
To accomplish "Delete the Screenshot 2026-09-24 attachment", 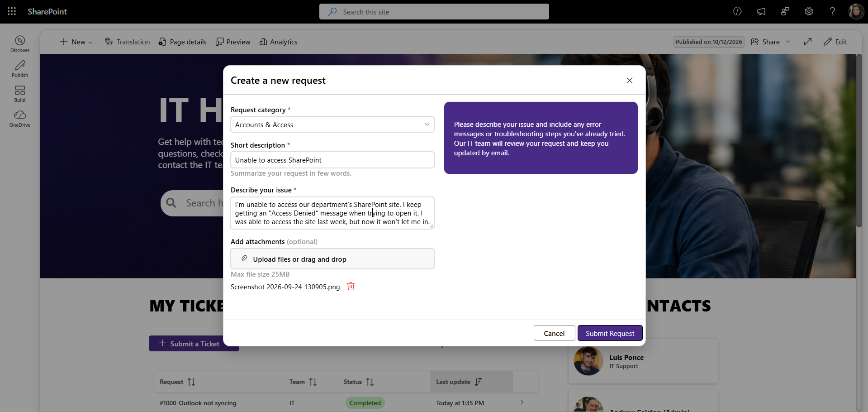I will click(351, 286).
